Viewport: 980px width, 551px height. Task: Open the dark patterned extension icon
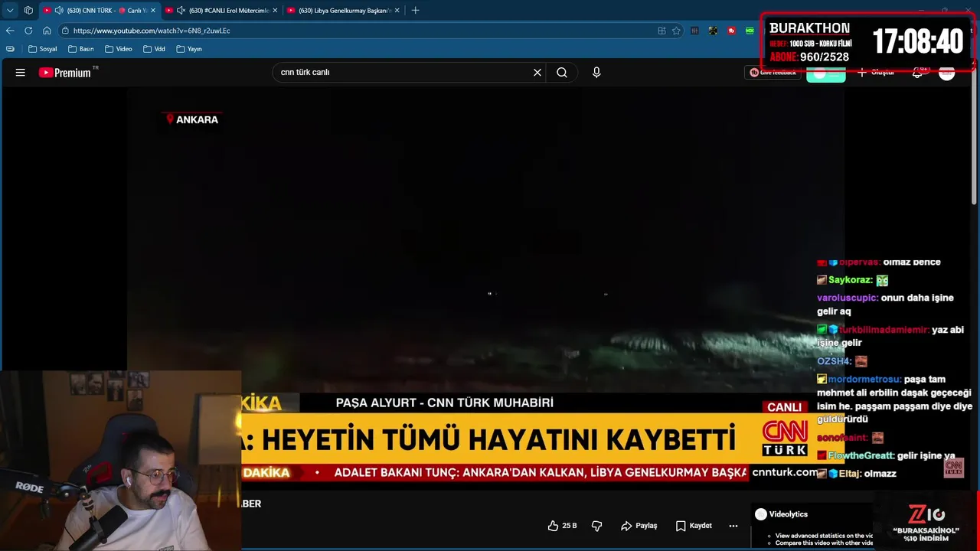(x=713, y=31)
